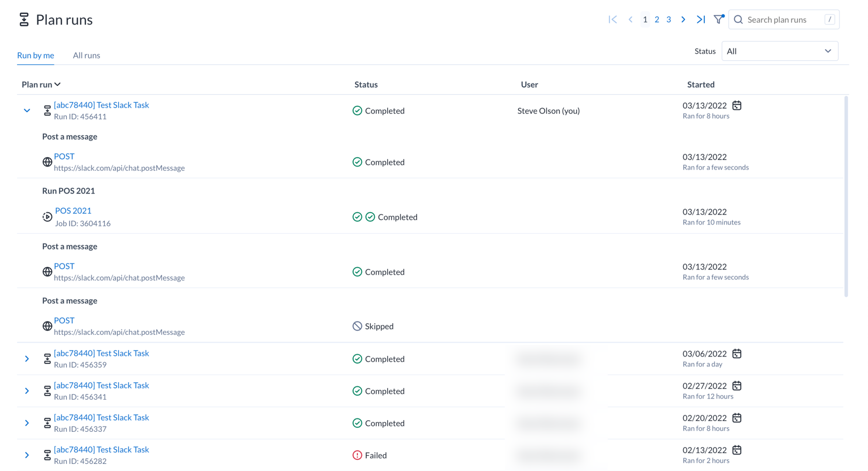Select the Run by me tab
Screen dimensions: 868x471
(36, 56)
